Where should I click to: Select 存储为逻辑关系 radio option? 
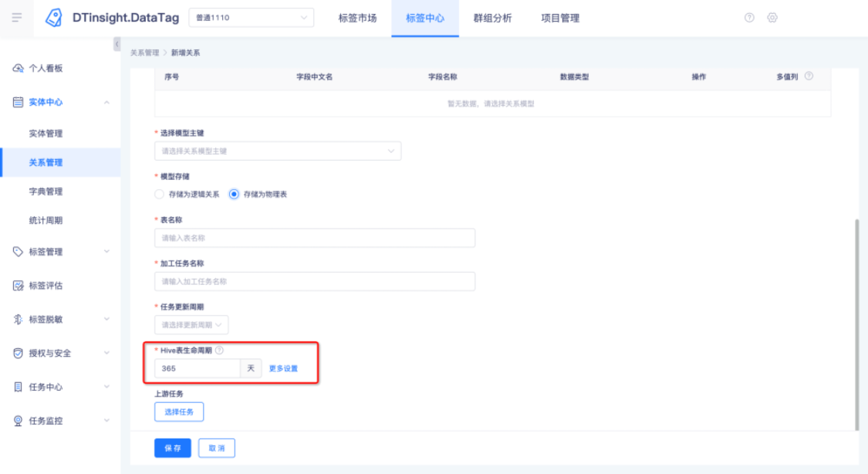click(160, 195)
